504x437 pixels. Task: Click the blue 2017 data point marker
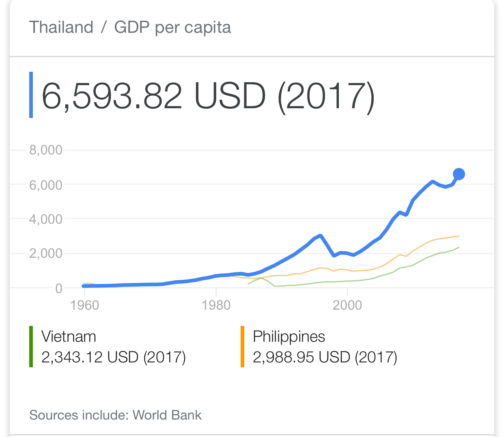coord(459,174)
